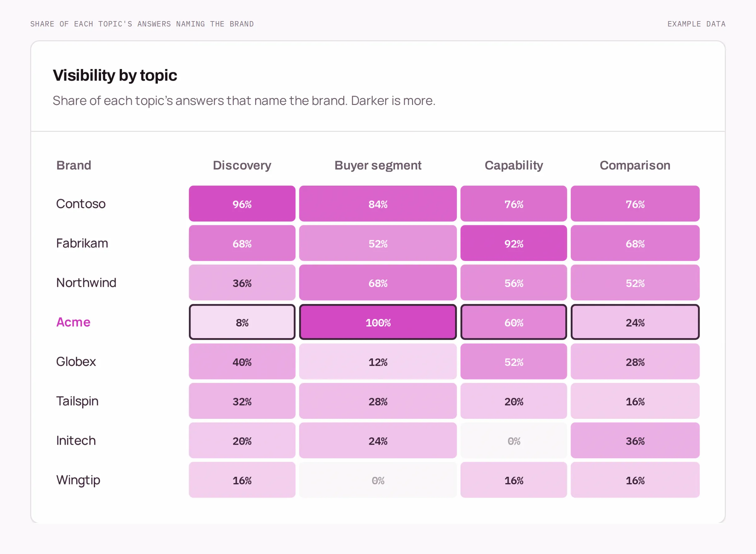
Task: Click the Visibility by topic heading
Action: (x=115, y=75)
